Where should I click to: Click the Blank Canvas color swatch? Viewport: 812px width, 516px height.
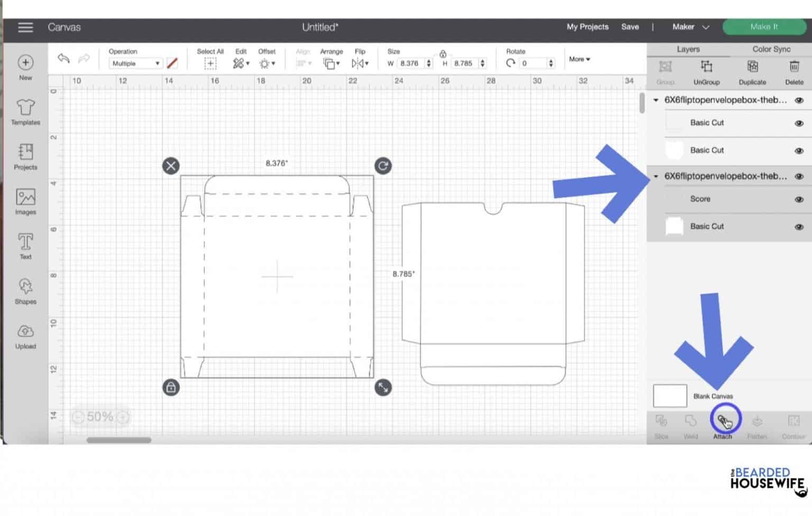pos(670,395)
